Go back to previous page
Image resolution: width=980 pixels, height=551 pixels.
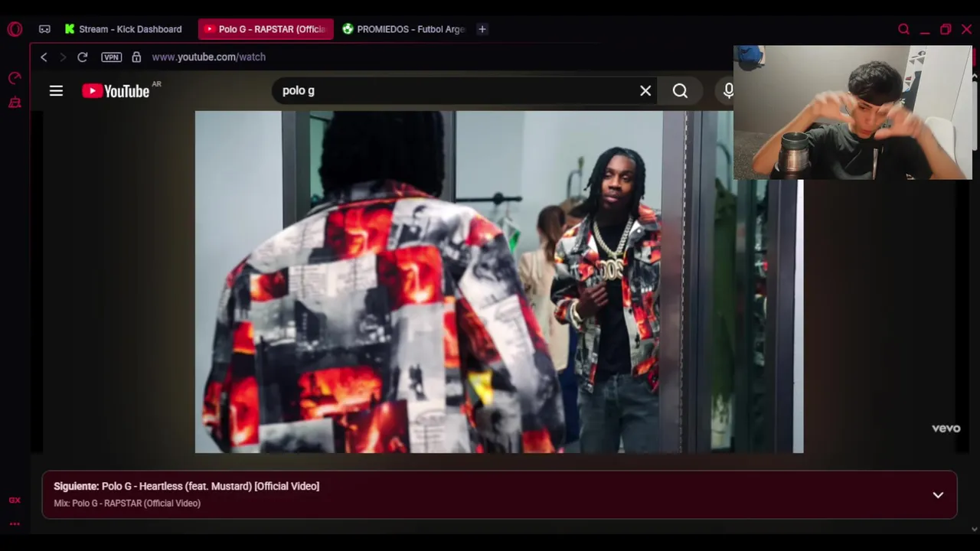[x=44, y=57]
